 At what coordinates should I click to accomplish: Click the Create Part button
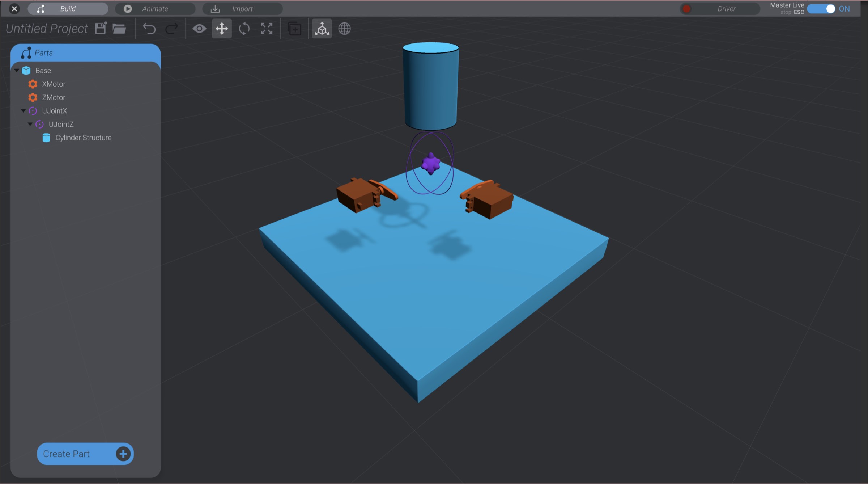tap(85, 454)
